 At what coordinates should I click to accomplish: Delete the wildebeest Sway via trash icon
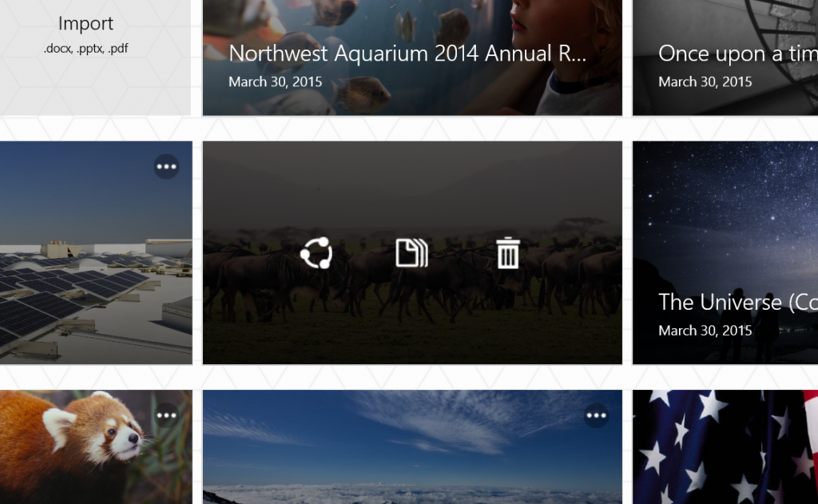point(508,254)
